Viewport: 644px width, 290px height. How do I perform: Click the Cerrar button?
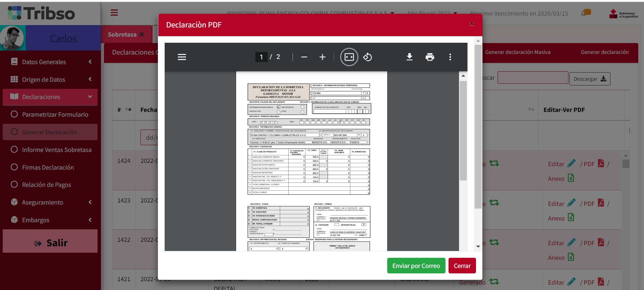462,266
